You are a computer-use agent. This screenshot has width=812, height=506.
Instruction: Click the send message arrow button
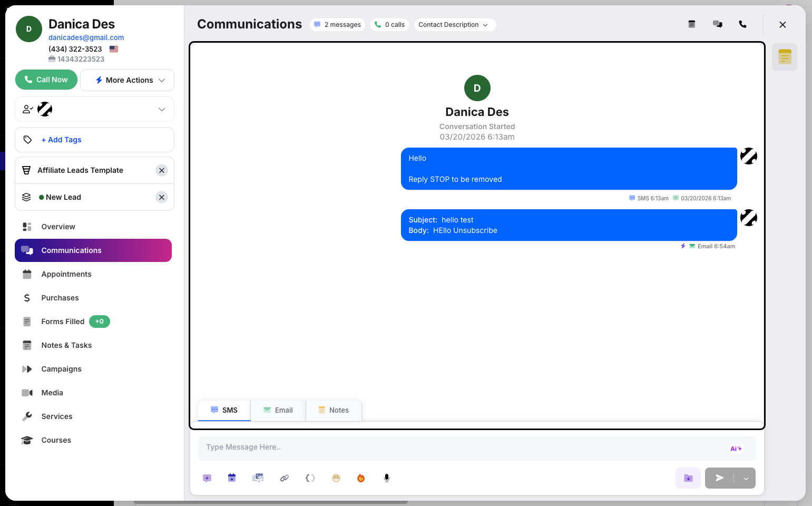[719, 478]
